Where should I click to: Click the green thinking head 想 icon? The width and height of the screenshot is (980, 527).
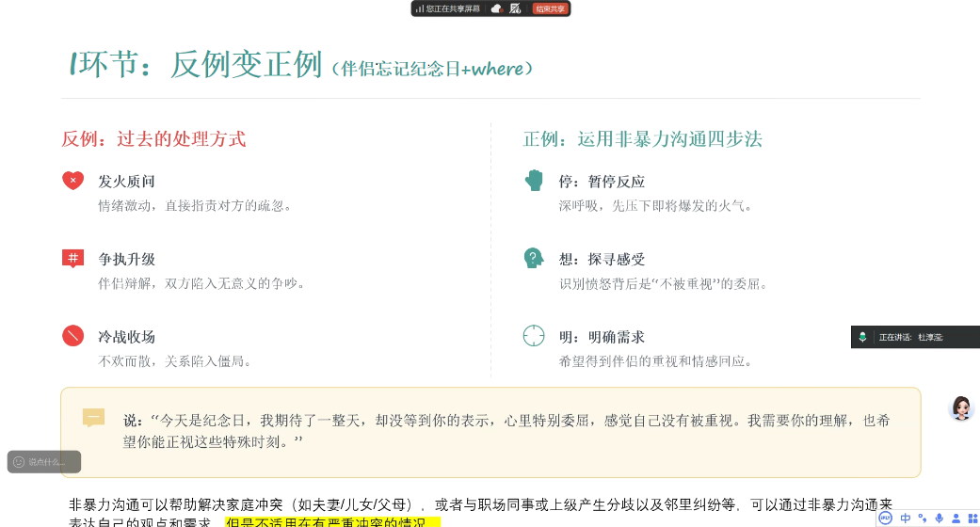[534, 259]
